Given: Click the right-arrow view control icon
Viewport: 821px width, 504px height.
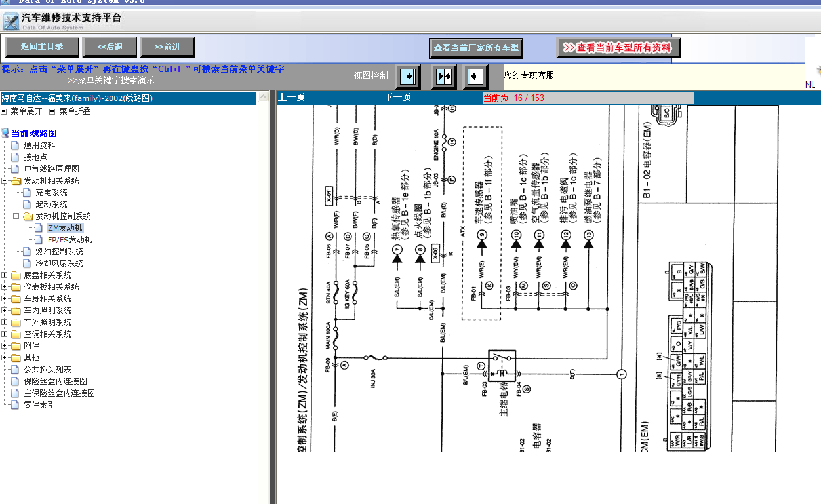Looking at the screenshot, I should pyautogui.click(x=409, y=77).
